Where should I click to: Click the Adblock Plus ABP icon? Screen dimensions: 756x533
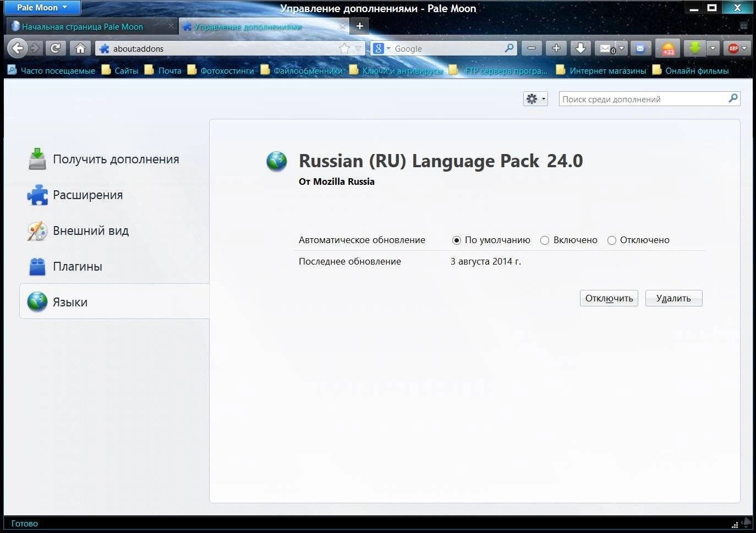(733, 48)
